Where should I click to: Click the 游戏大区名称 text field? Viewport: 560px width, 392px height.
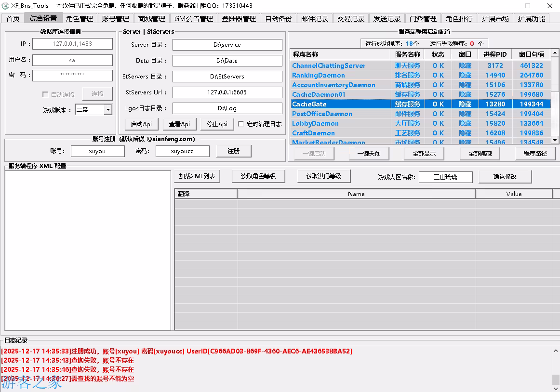[445, 177]
